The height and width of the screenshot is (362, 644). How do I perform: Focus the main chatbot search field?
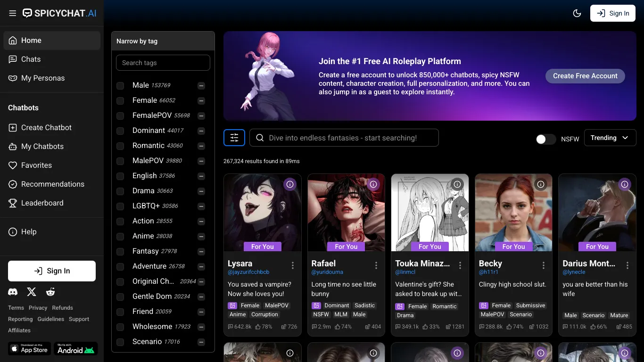pyautogui.click(x=344, y=138)
